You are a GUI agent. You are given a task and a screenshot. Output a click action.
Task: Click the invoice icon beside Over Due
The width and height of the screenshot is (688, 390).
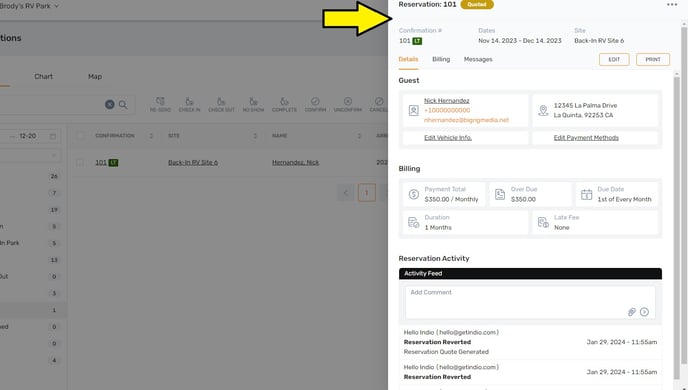[500, 194]
